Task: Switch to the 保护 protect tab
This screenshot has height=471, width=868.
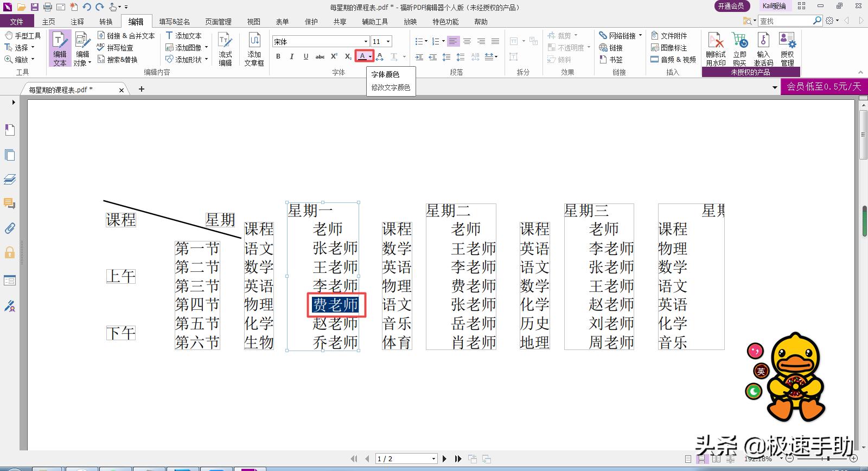Action: tap(311, 21)
